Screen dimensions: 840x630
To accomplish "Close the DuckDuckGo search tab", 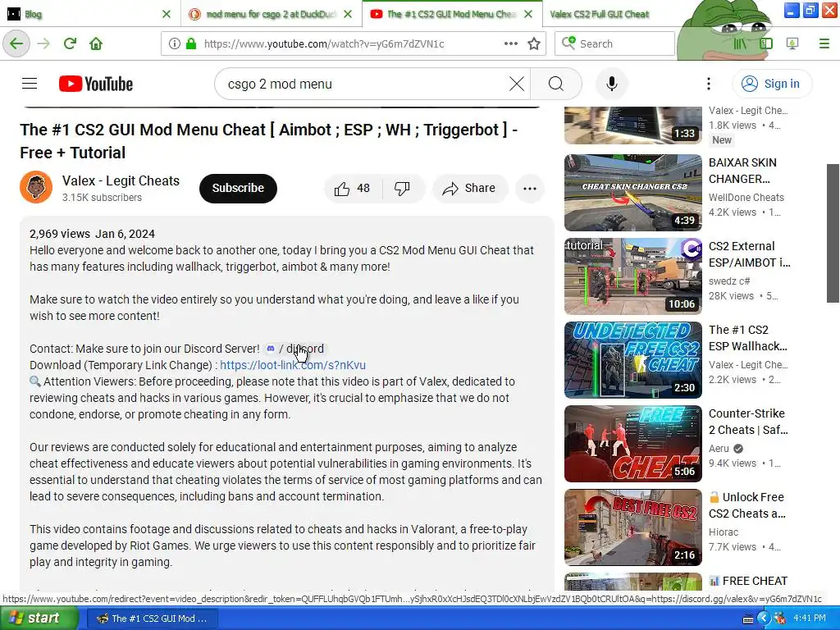I will [x=348, y=14].
